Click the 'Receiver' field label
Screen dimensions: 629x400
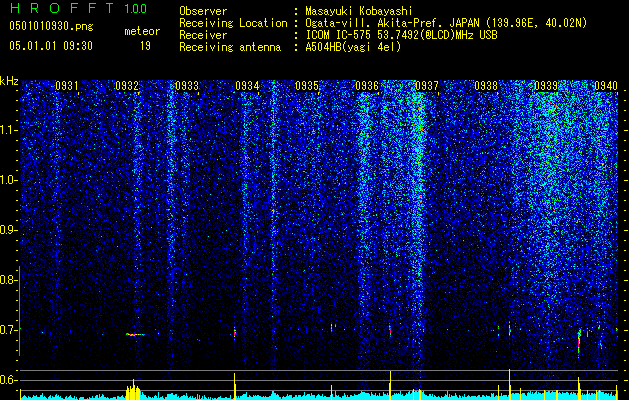[x=203, y=35]
